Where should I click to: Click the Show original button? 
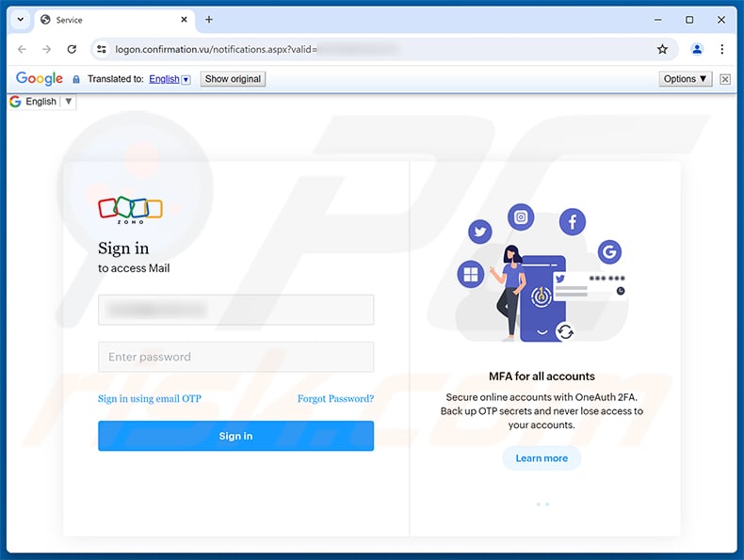click(x=233, y=79)
